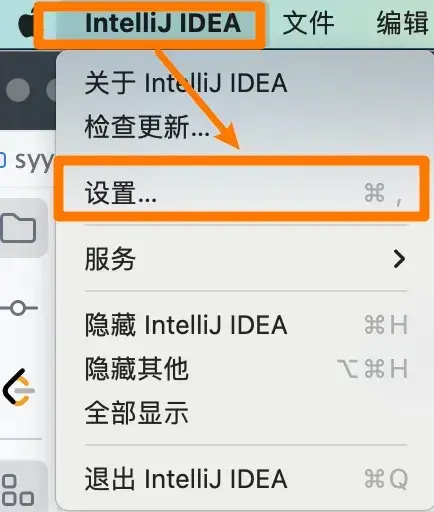Open the Commit tool window icon

(x=18, y=308)
